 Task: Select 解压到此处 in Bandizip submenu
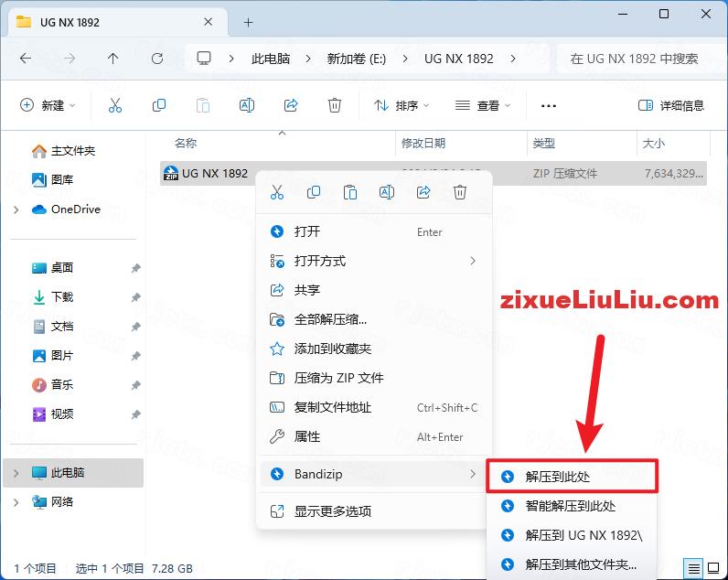pos(572,476)
